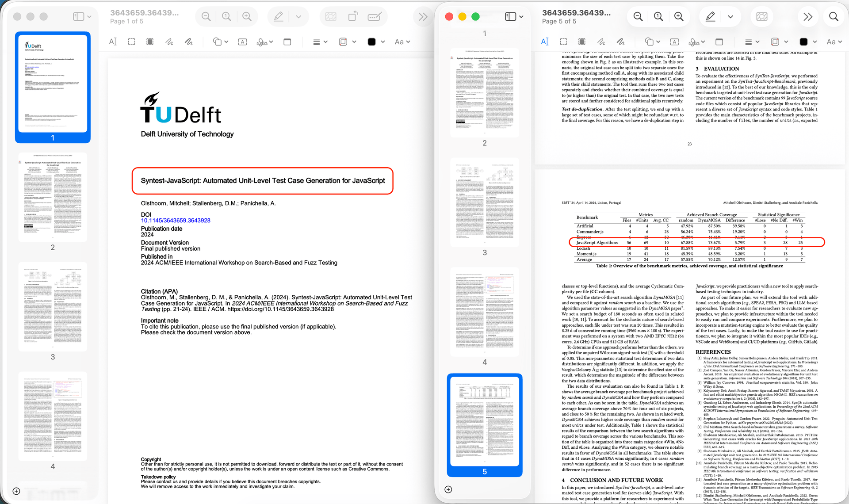Add a note in the page 1 window

(x=287, y=42)
